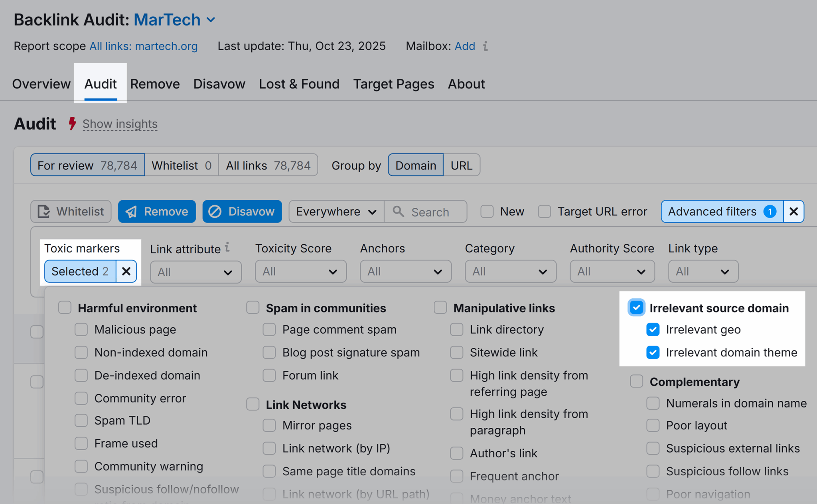Enable the Malicious page checkbox
Viewport: 817px width, 504px height.
coord(81,329)
